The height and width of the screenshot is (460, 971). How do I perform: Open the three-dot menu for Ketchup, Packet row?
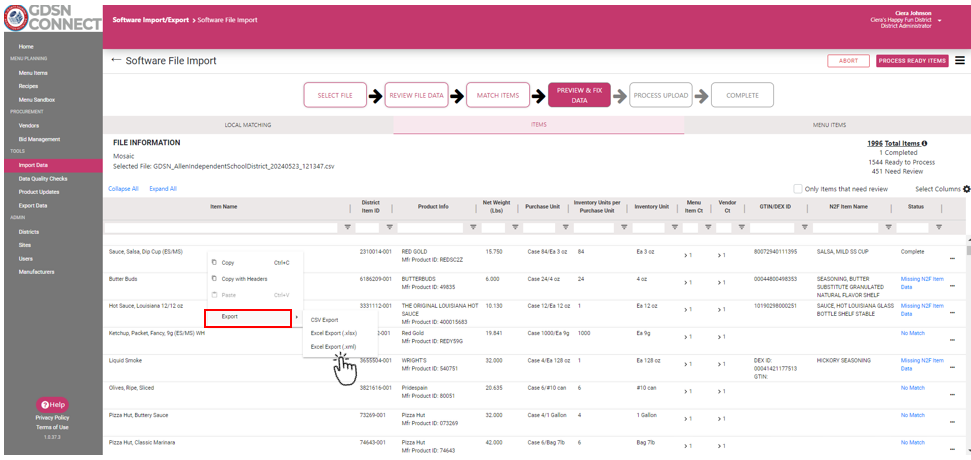952,340
